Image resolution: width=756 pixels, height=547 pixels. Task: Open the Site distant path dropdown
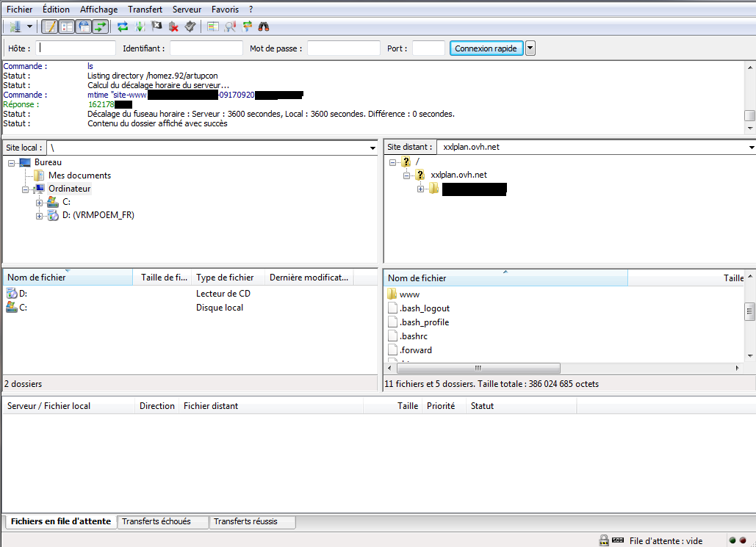(x=752, y=147)
